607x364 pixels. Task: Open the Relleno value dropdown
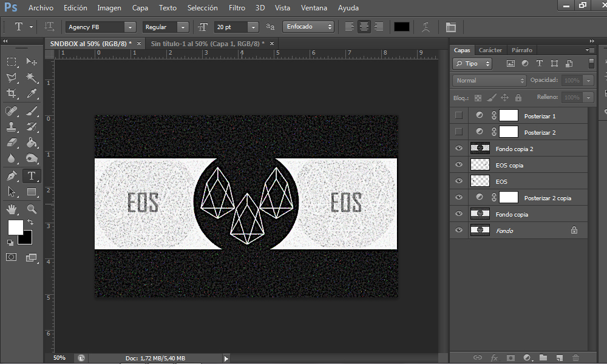tap(588, 98)
